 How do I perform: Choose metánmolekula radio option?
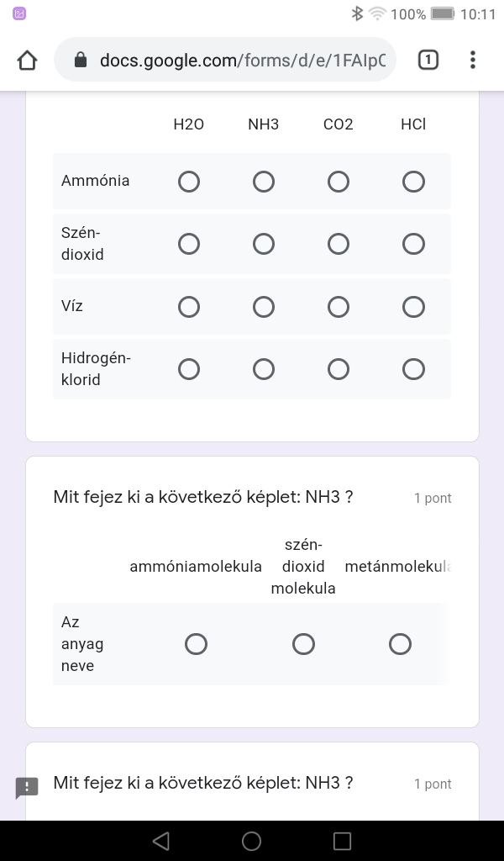tap(400, 644)
